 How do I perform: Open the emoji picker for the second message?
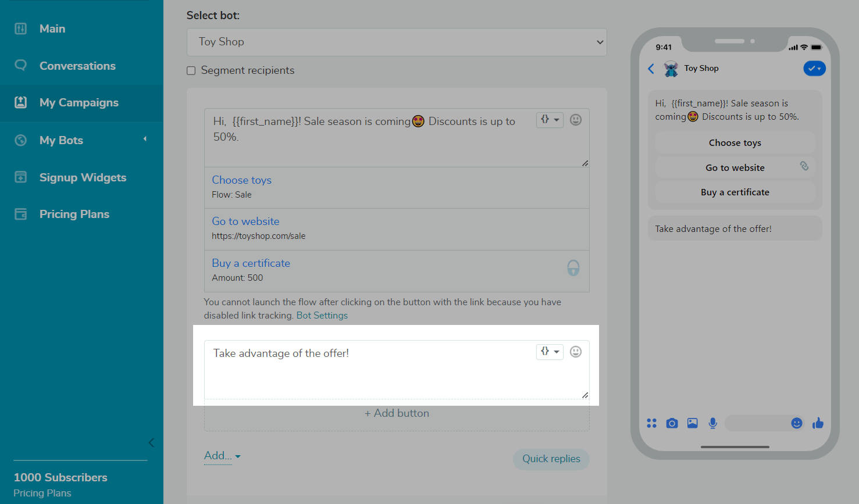[x=576, y=352]
